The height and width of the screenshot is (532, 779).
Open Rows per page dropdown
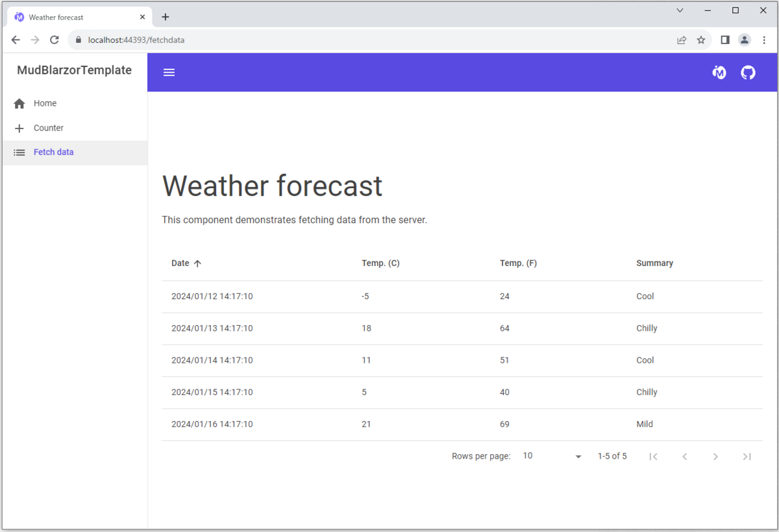point(552,456)
